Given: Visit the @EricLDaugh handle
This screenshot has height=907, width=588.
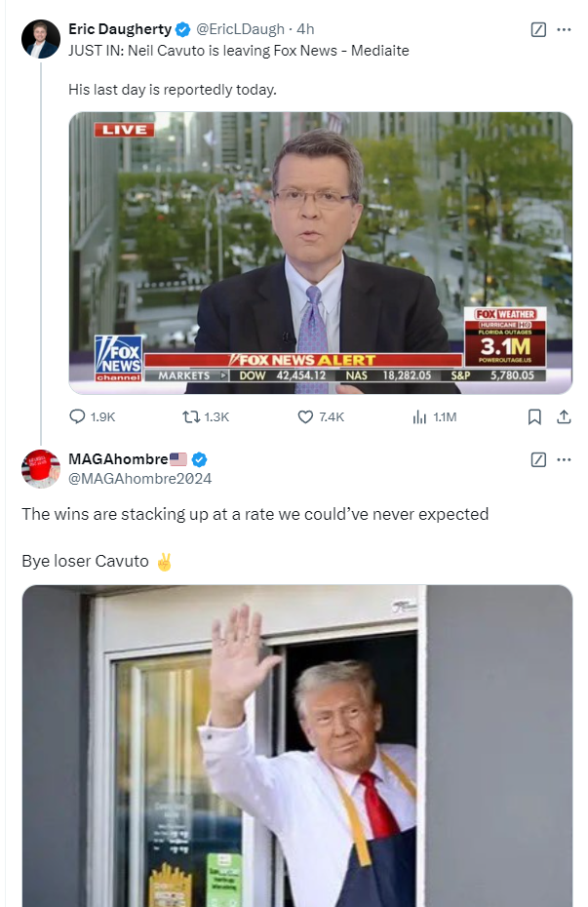Looking at the screenshot, I should click(240, 29).
